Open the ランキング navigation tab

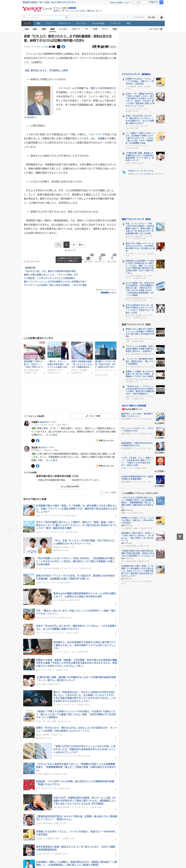[115, 24]
